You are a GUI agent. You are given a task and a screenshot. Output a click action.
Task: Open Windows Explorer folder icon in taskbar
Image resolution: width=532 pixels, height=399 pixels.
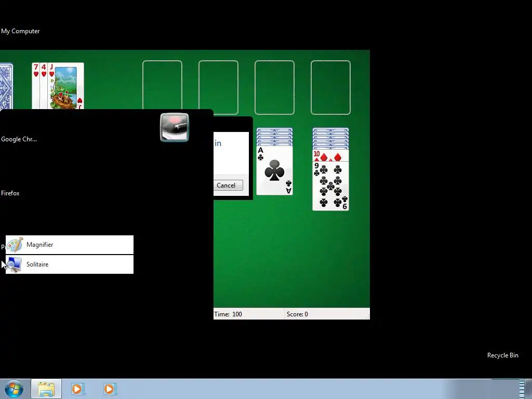pos(46,389)
